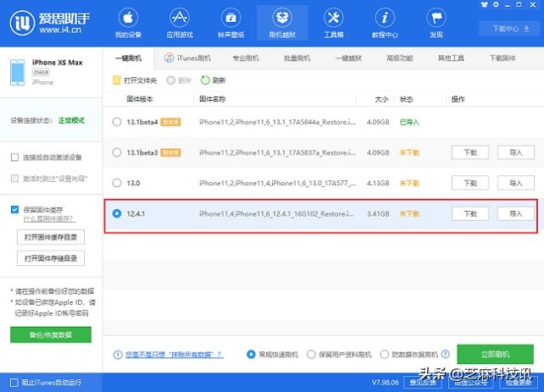The height and width of the screenshot is (392, 544).
Task: Click 导入 button for 13.0 firmware
Action: coord(516,183)
